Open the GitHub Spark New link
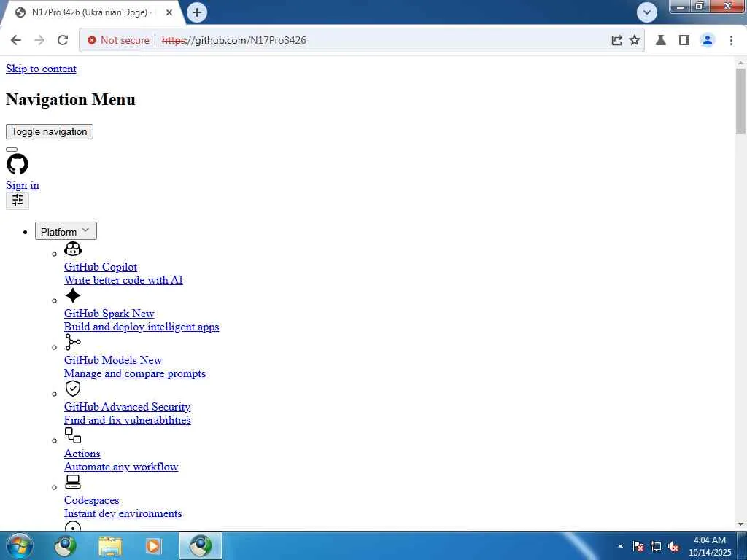 click(109, 314)
